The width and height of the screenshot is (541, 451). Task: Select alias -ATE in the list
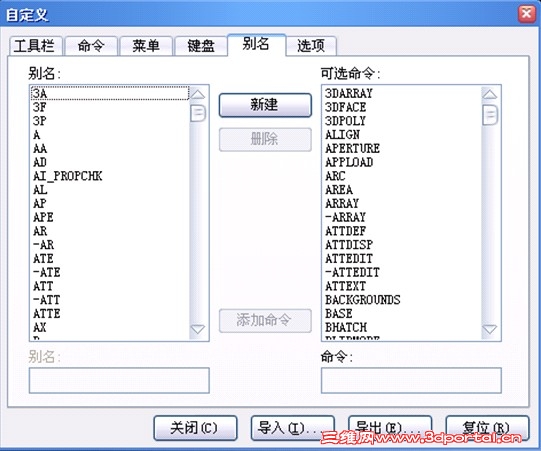110,273
